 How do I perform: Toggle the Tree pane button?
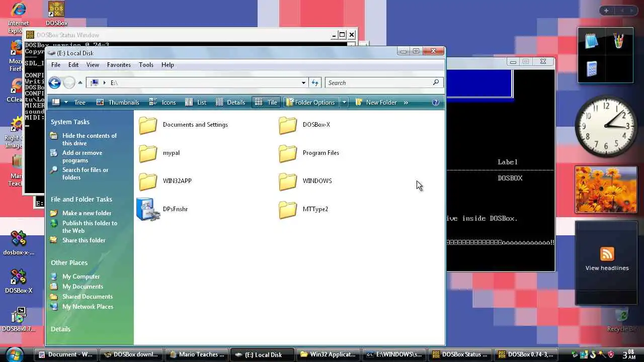(79, 102)
